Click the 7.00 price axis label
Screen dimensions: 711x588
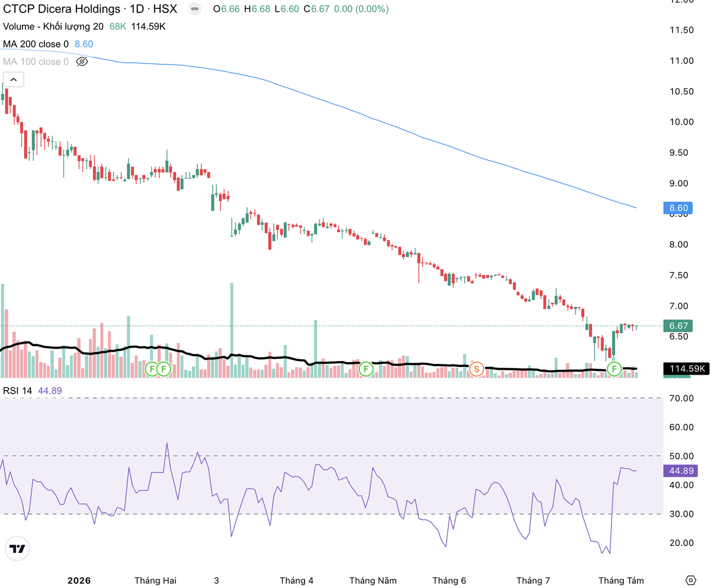pyautogui.click(x=680, y=306)
